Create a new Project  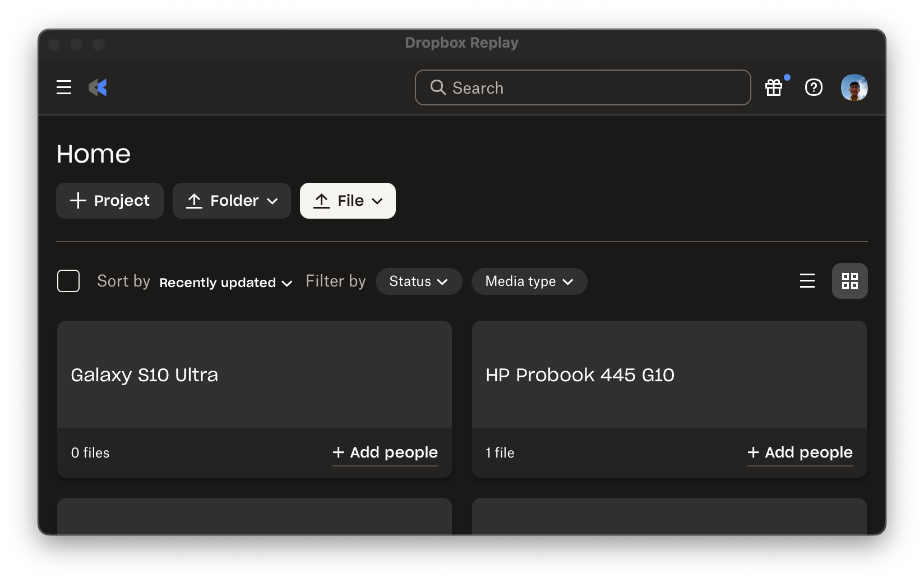tap(110, 201)
